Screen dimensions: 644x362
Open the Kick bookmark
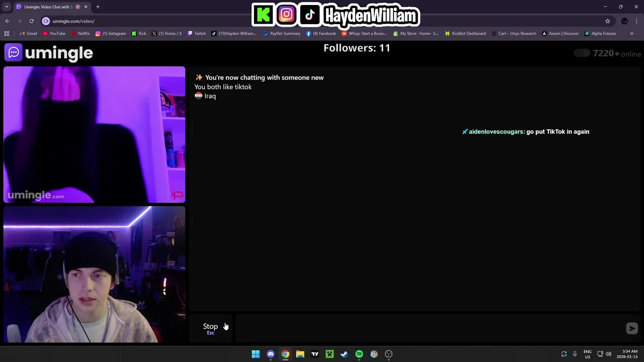(139, 34)
